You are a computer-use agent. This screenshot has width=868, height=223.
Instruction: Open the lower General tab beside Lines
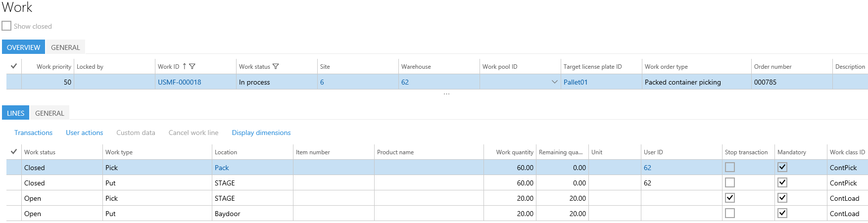pos(49,113)
